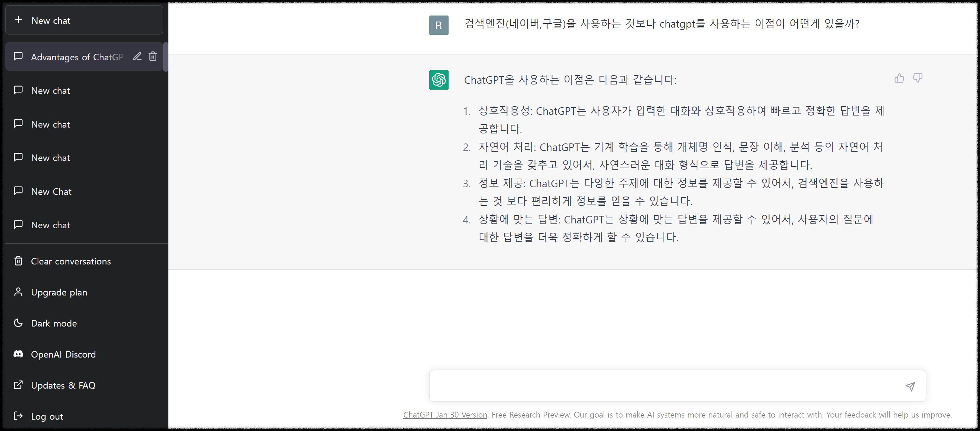Click list item 2 about 자연어 처리
This screenshot has width=980, height=431.
[681, 156]
